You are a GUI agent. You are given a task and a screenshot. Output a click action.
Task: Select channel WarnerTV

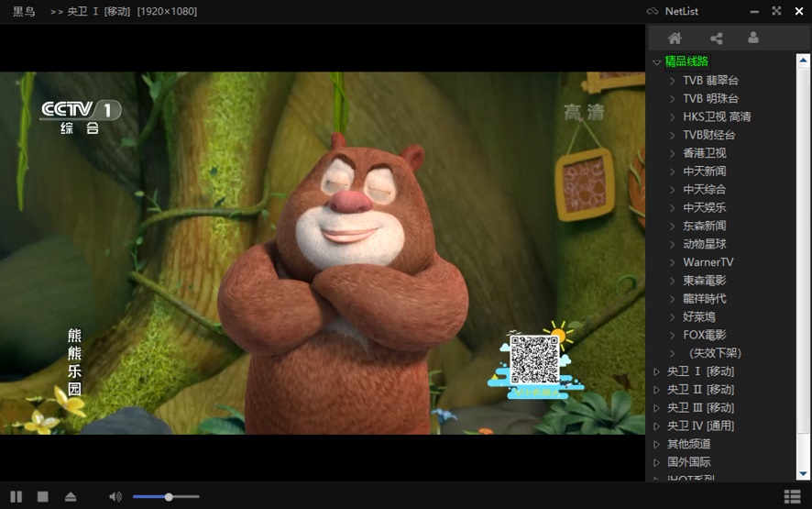(x=708, y=261)
